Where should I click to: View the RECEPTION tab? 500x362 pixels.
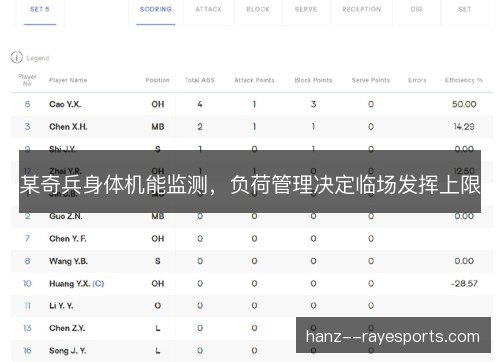pos(362,9)
